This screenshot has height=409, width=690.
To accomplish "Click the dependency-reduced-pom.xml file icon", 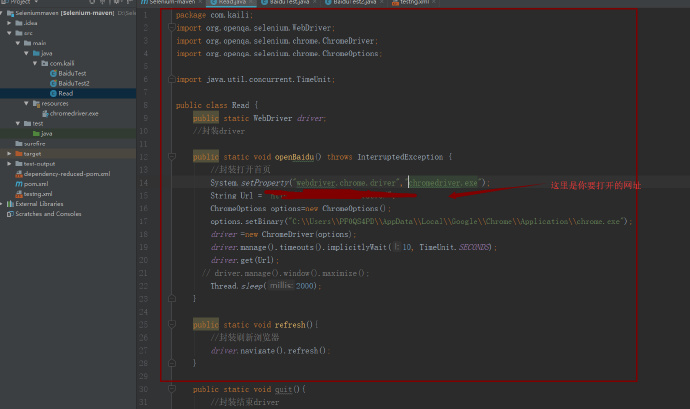I will (19, 174).
